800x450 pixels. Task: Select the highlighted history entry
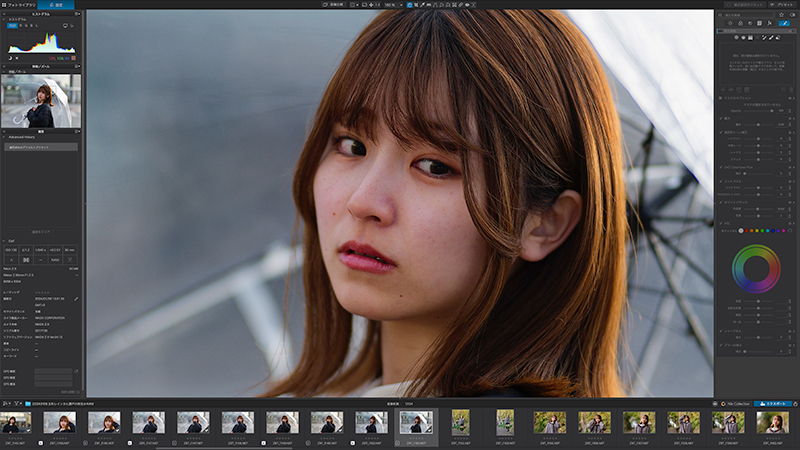point(41,147)
